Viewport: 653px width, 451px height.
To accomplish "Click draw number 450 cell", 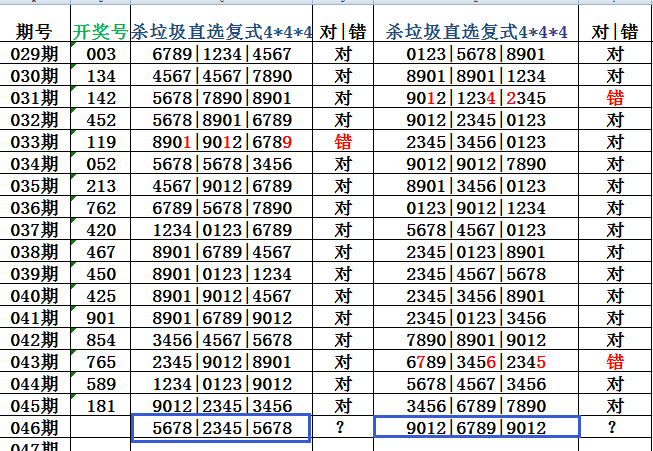I will coord(100,274).
